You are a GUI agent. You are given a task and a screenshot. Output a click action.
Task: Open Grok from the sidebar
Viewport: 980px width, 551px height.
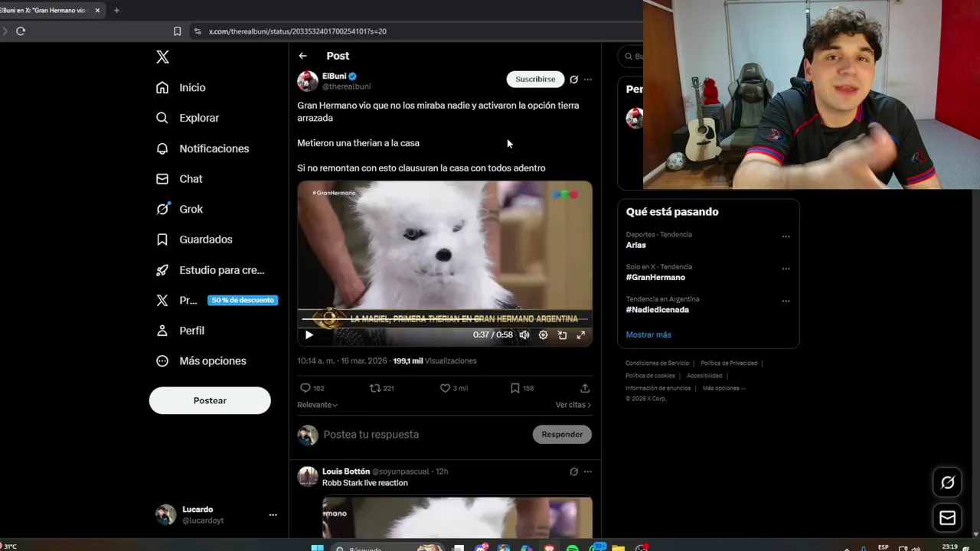pos(180,209)
